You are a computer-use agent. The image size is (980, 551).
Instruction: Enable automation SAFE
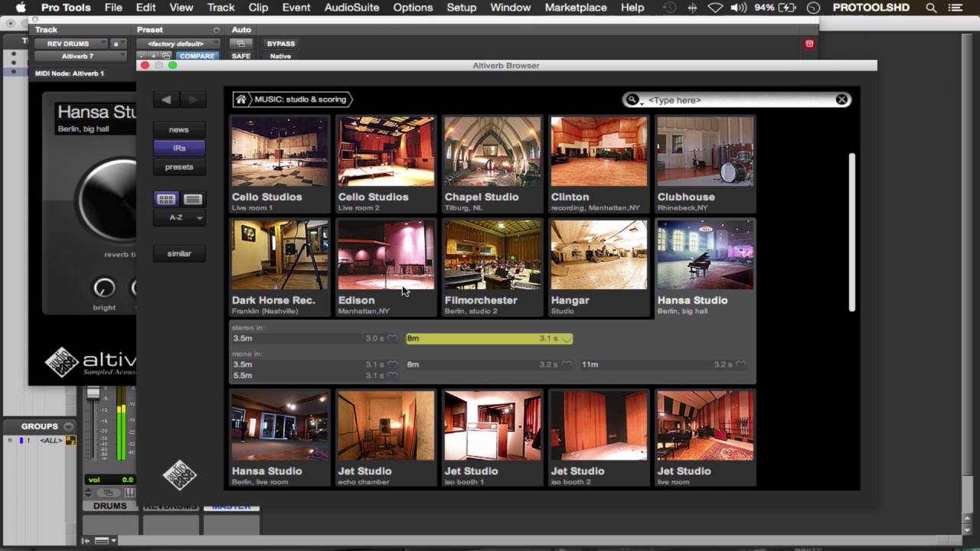pyautogui.click(x=241, y=56)
